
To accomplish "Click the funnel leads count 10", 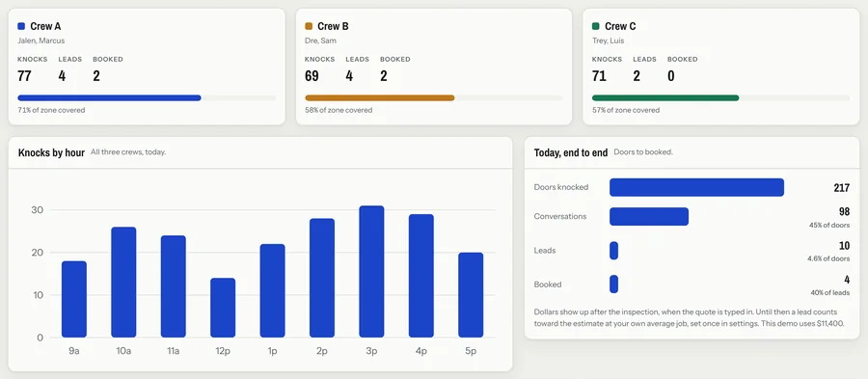I will pyautogui.click(x=844, y=246).
